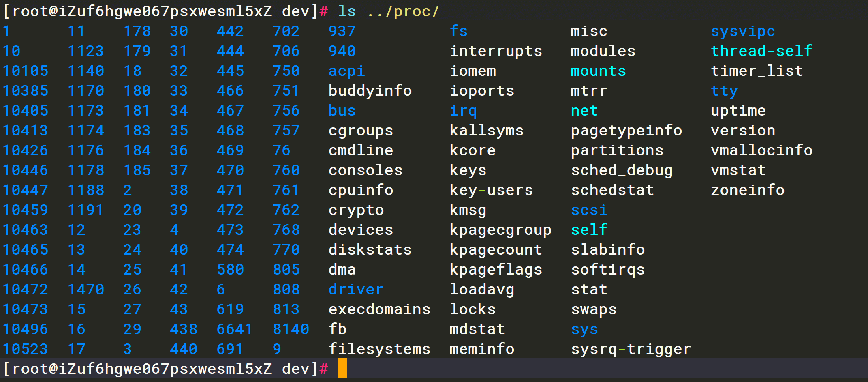868x382 pixels.
Task: Select the 'interrupts' entry
Action: pyautogui.click(x=496, y=51)
